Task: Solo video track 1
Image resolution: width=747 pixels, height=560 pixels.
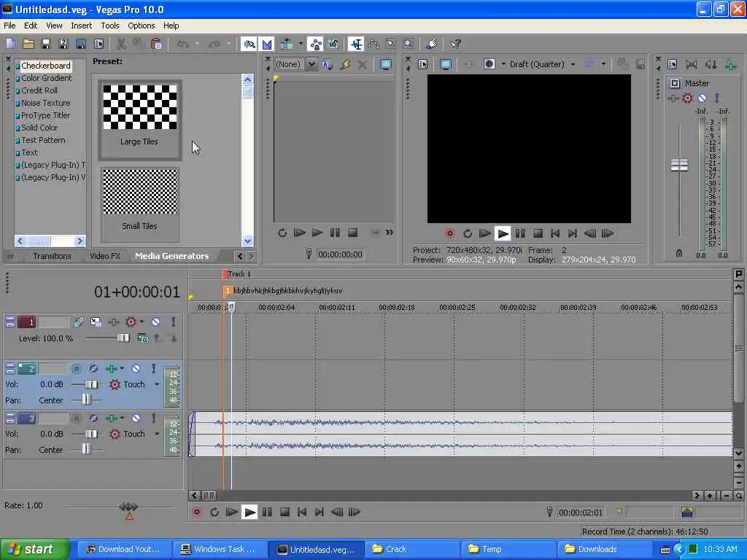Action: tap(173, 322)
